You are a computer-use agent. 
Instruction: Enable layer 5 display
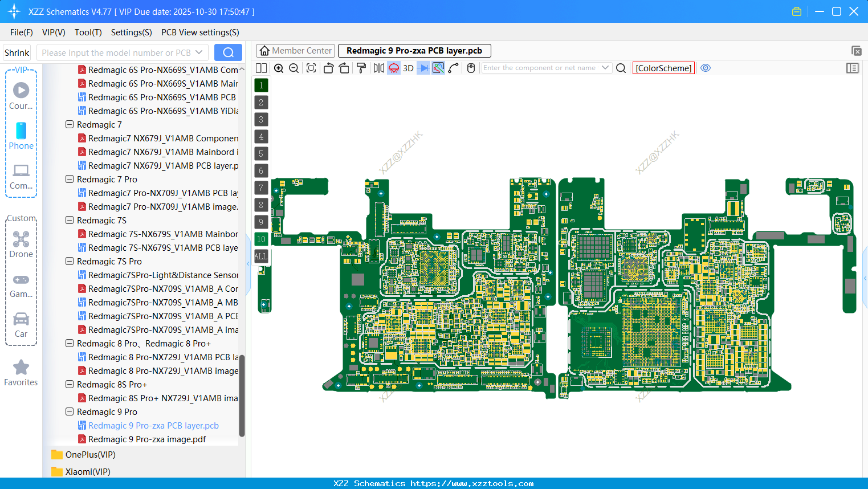260,153
